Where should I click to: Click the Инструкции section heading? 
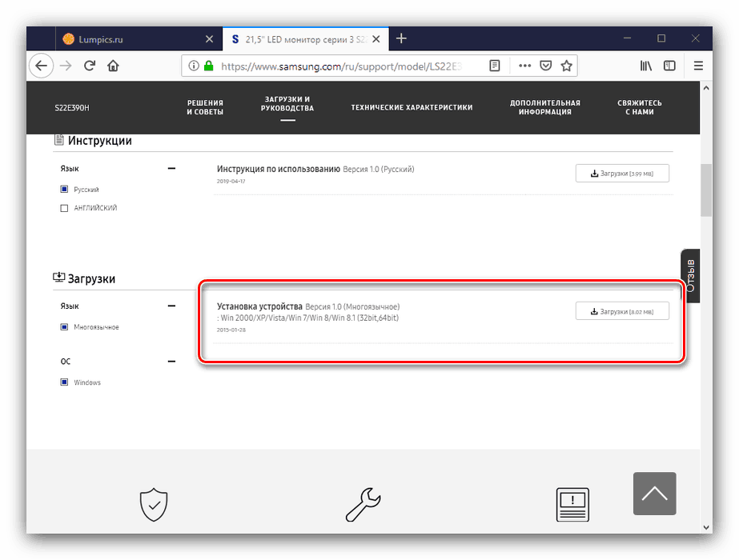pyautogui.click(x=99, y=140)
